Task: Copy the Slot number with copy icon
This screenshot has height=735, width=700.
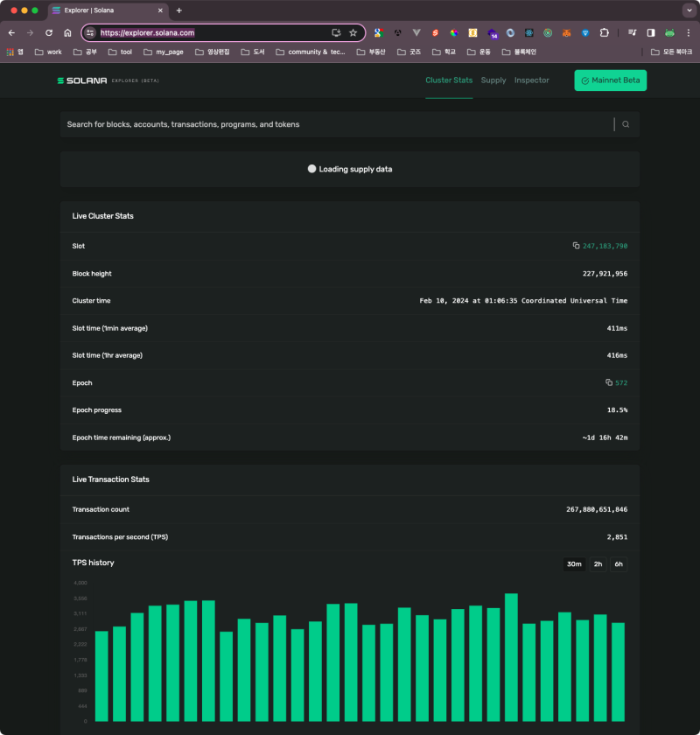Action: pos(576,246)
